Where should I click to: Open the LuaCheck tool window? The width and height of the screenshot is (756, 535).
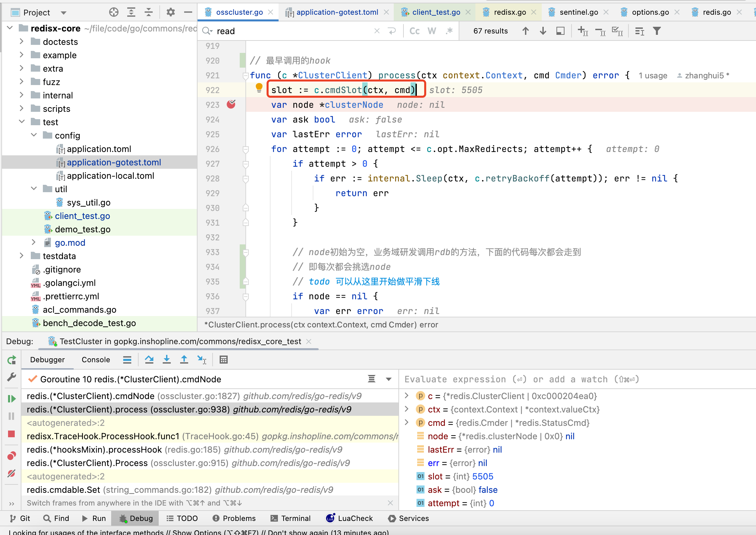(350, 518)
